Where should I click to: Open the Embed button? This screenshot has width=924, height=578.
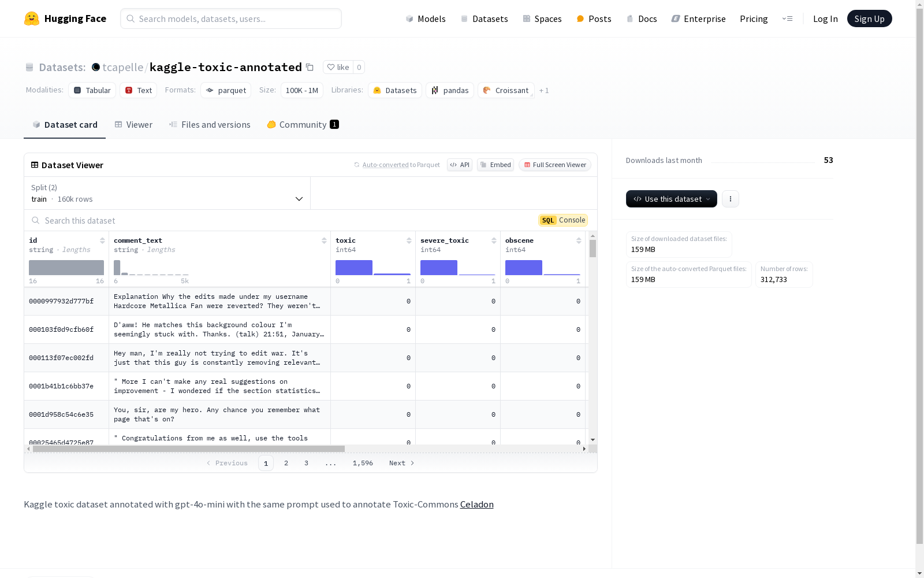[495, 165]
